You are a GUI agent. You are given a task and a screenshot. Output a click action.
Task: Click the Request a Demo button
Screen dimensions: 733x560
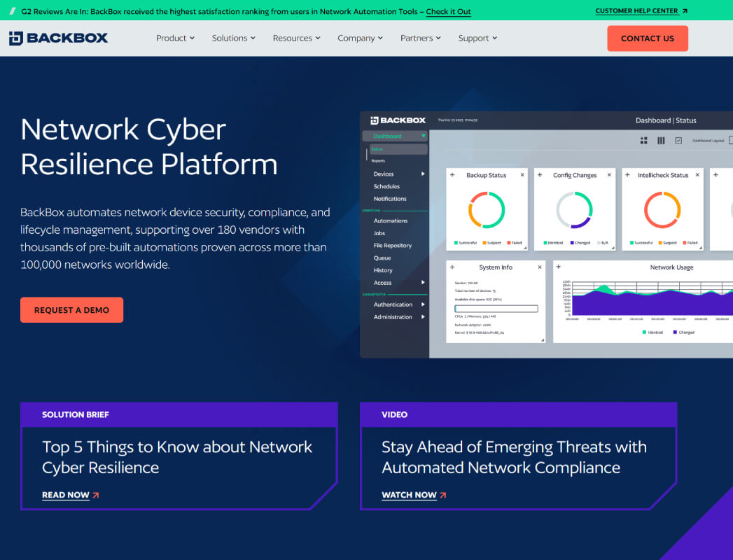point(71,310)
